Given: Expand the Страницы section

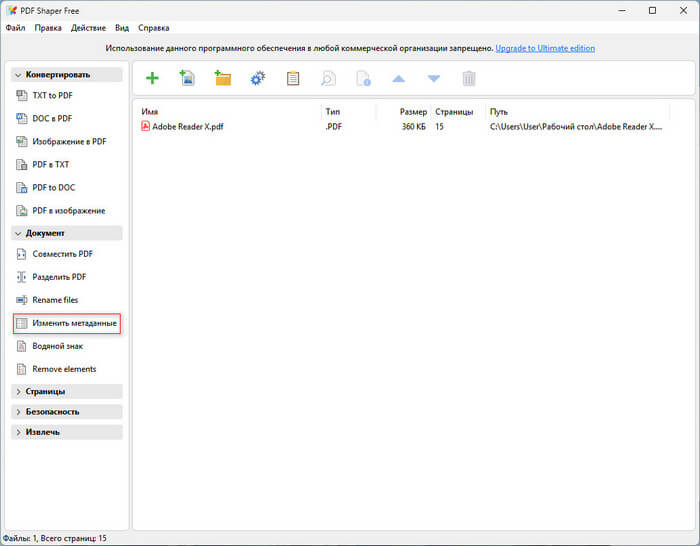Looking at the screenshot, I should point(66,391).
